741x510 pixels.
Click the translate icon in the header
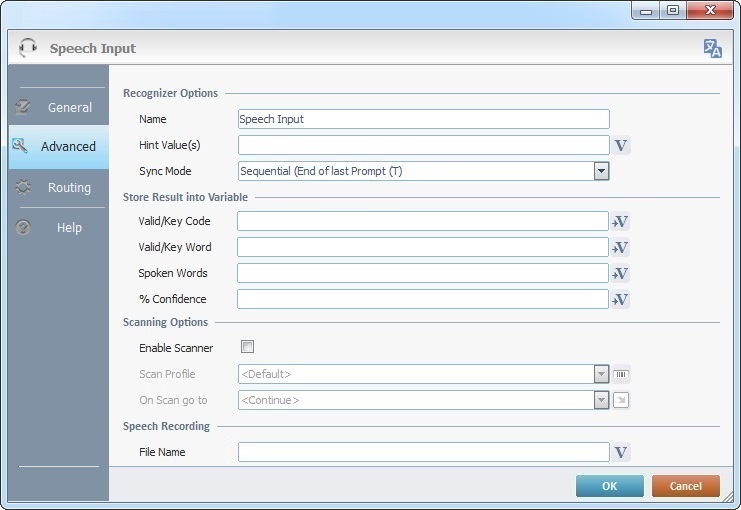[712, 48]
